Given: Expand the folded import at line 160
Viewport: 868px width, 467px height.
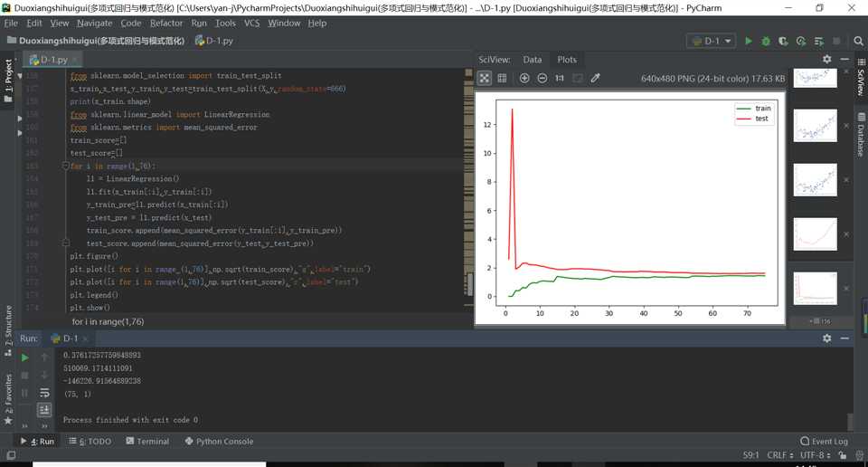Looking at the screenshot, I should coord(20,133).
